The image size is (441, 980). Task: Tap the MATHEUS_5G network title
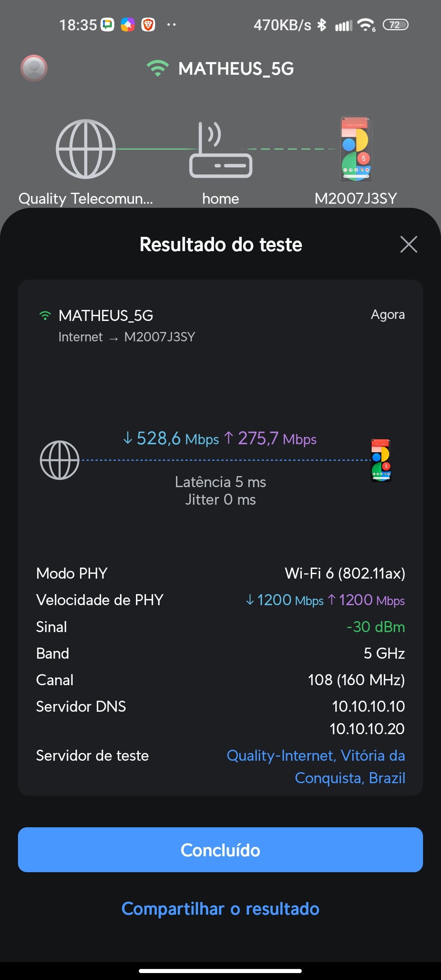coord(236,69)
